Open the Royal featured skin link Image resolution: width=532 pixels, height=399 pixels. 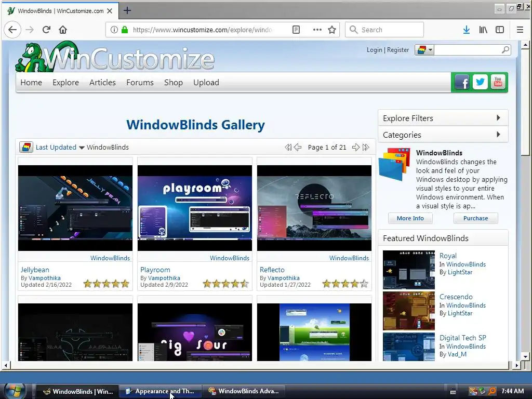(x=448, y=256)
